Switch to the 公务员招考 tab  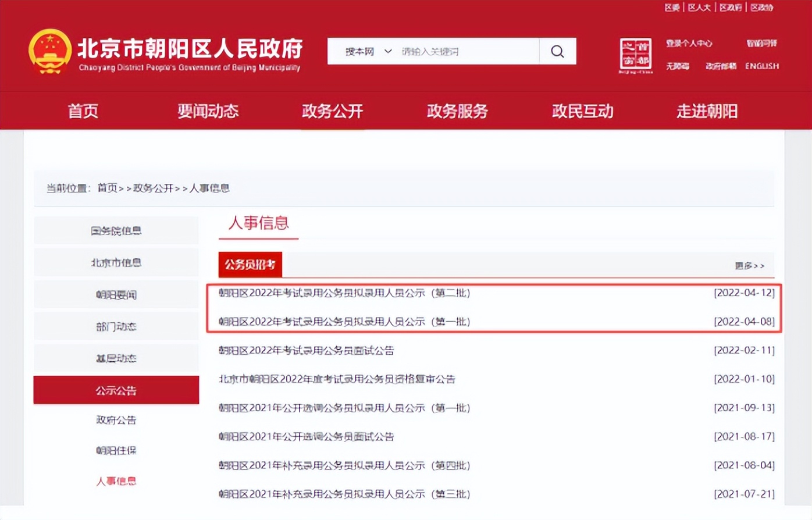pyautogui.click(x=250, y=264)
